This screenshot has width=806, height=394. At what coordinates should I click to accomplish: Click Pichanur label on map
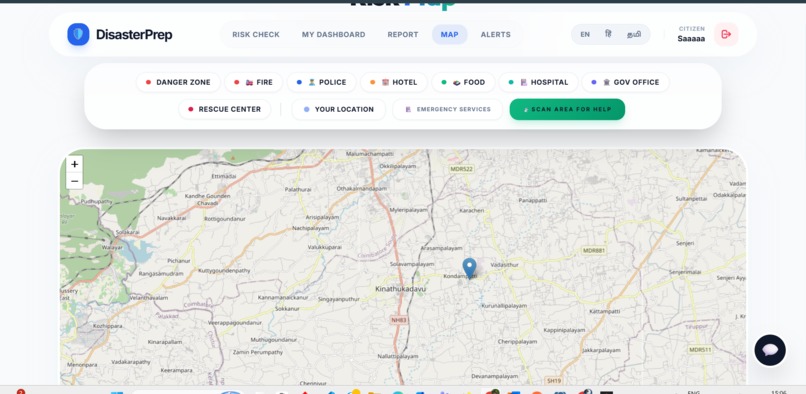click(179, 261)
